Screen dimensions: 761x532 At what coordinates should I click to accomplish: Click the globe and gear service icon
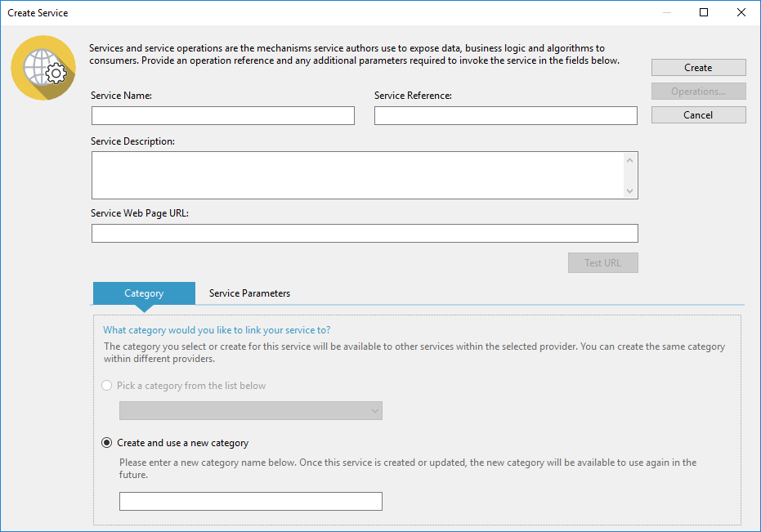(43, 68)
